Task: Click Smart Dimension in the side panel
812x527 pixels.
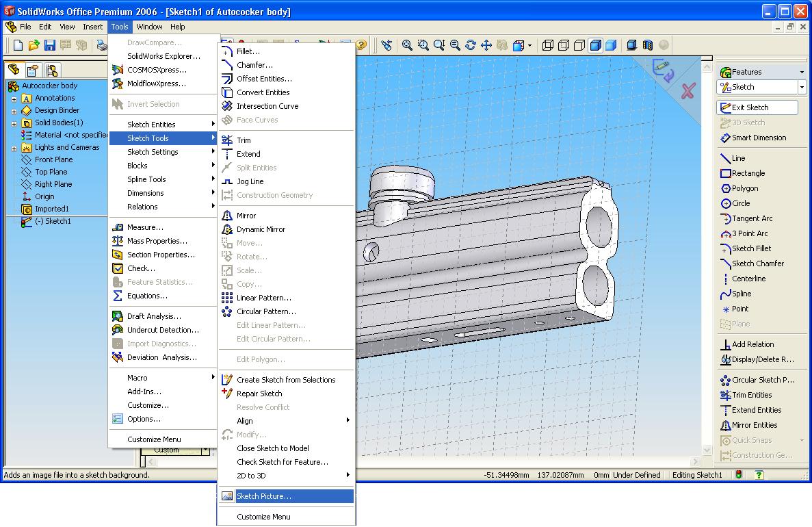Action: (x=753, y=138)
